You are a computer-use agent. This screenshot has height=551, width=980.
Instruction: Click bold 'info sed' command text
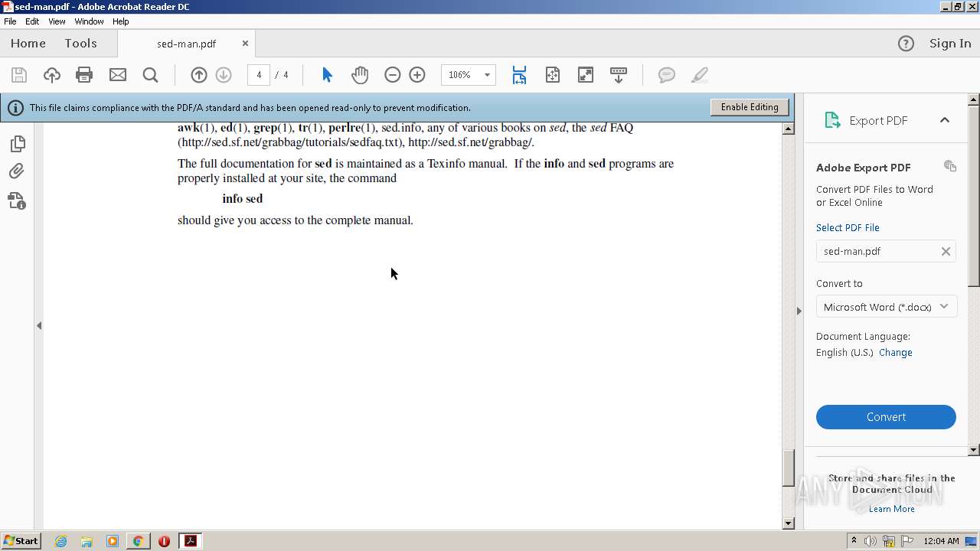(243, 199)
